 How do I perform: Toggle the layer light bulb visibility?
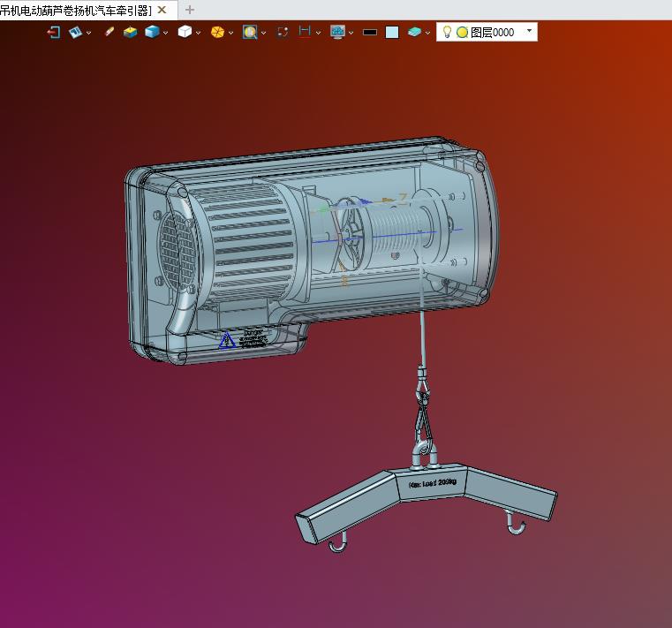pyautogui.click(x=447, y=32)
